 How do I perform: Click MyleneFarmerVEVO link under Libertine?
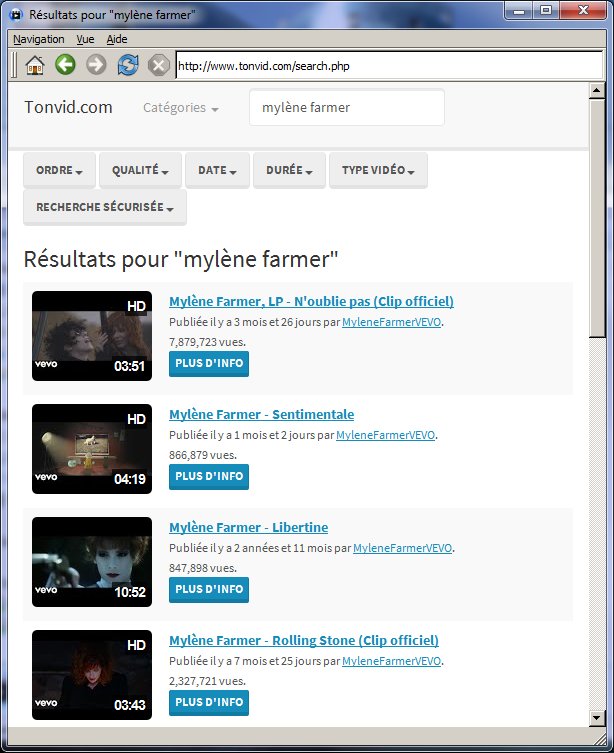pos(402,548)
